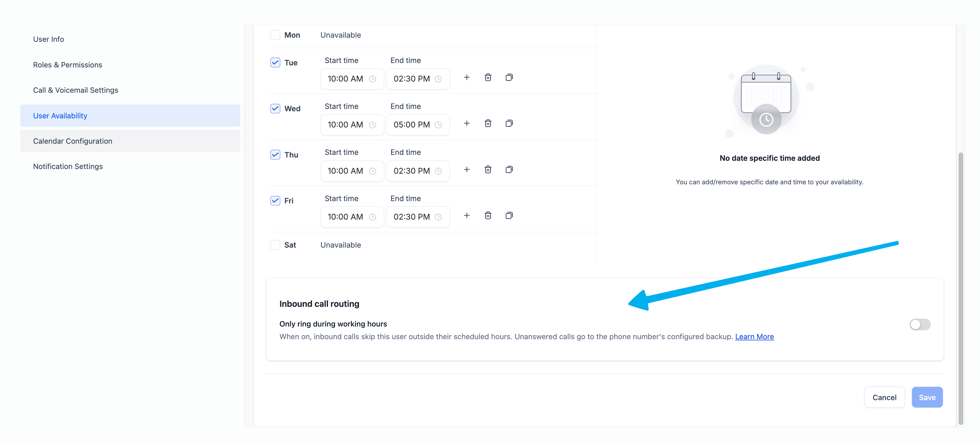
Task: Open Thursday end time 02:30 PM picker
Action: pos(418,171)
